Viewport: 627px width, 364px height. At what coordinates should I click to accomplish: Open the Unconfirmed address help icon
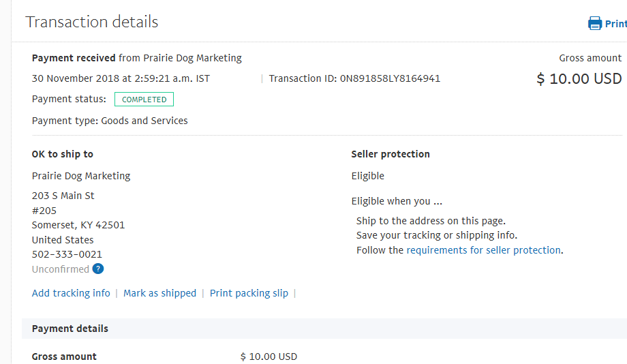pos(98,269)
